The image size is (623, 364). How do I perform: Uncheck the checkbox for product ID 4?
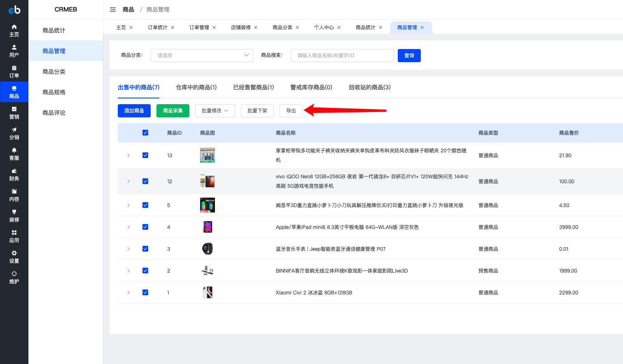click(x=145, y=227)
